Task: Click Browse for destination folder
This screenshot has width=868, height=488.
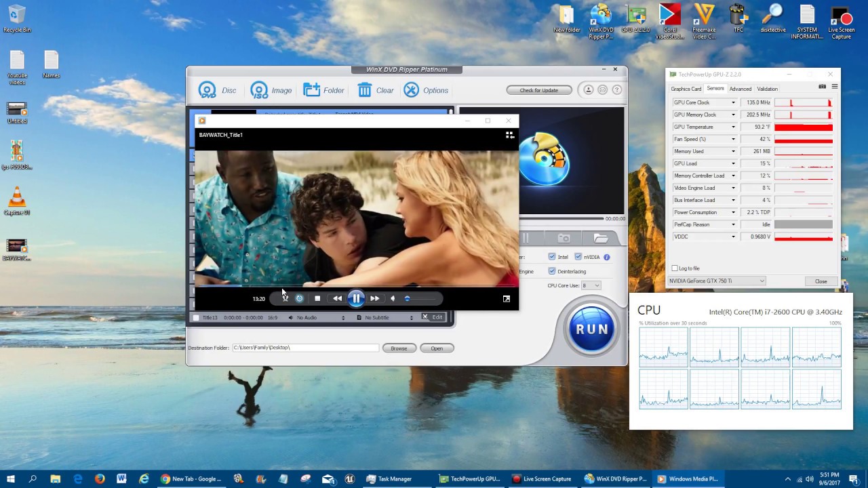Action: (x=399, y=348)
